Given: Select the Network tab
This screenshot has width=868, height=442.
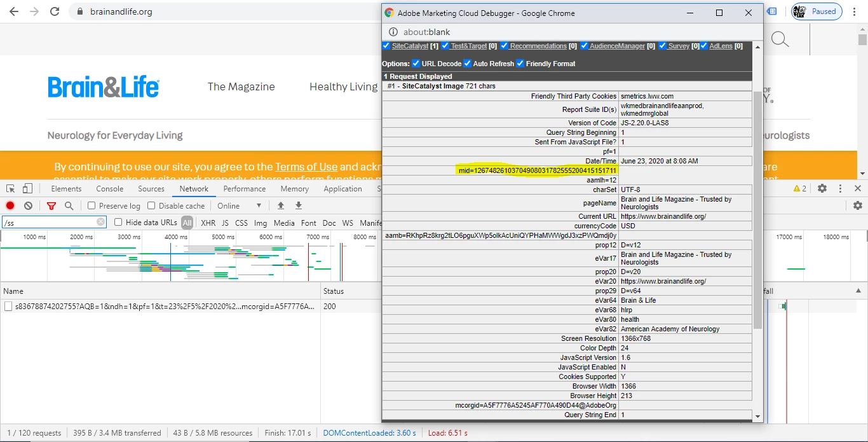Looking at the screenshot, I should click(194, 188).
